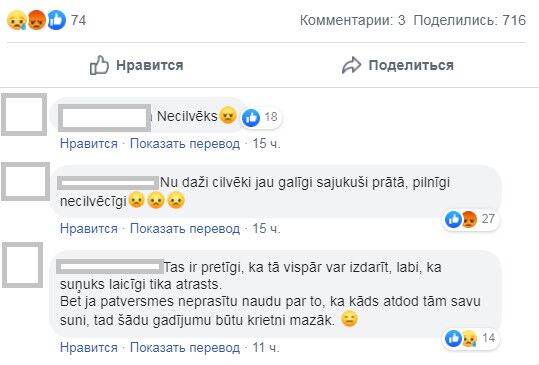Image resolution: width=539 pixels, height=365 pixels.
Task: Open Комментарии: 3 counter
Action: pos(352,20)
